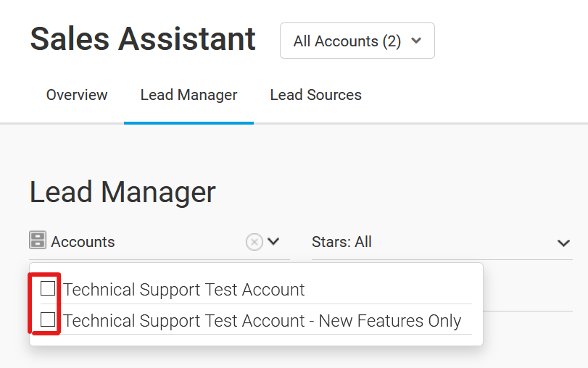The width and height of the screenshot is (588, 368).
Task: Click the blue underline beneath Lead Manager tab
Action: pyautogui.click(x=189, y=123)
